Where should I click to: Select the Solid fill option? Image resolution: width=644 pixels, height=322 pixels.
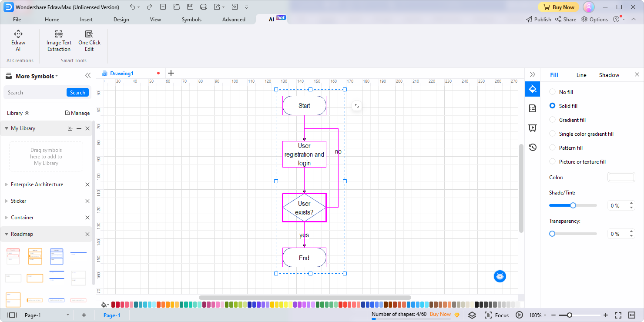click(x=563, y=106)
